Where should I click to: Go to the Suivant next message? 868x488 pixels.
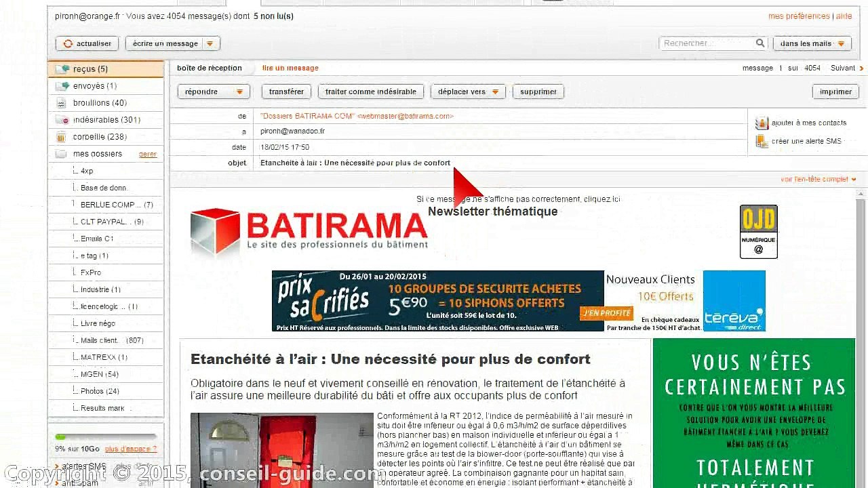click(x=847, y=68)
